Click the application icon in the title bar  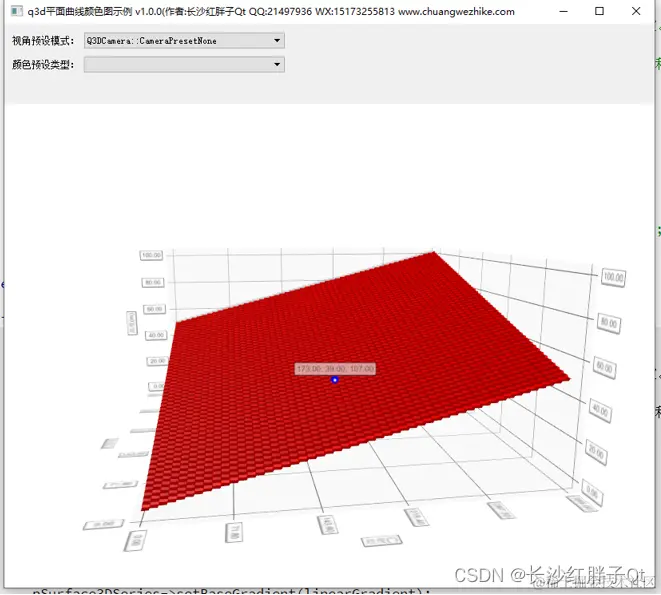[x=16, y=11]
